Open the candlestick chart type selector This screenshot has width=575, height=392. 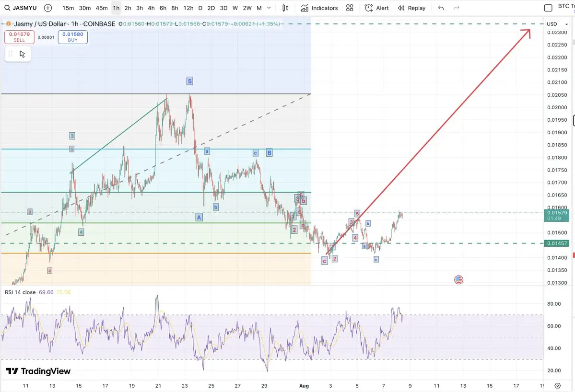tap(285, 8)
